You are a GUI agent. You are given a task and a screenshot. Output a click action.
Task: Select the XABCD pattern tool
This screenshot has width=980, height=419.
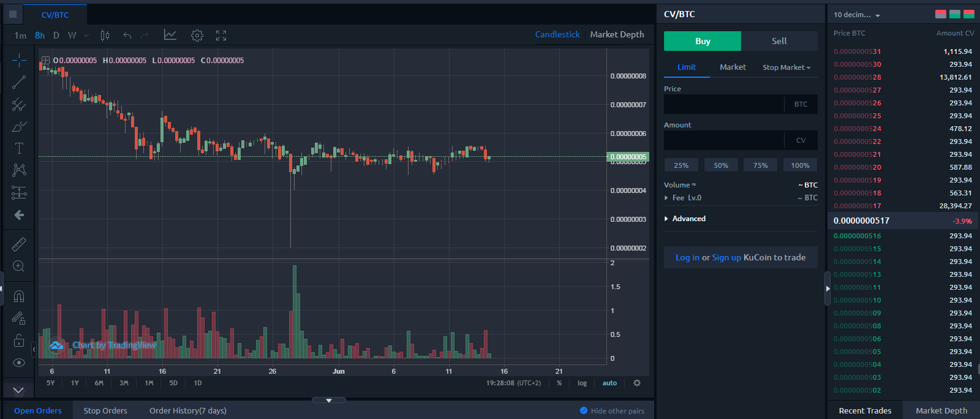point(19,170)
